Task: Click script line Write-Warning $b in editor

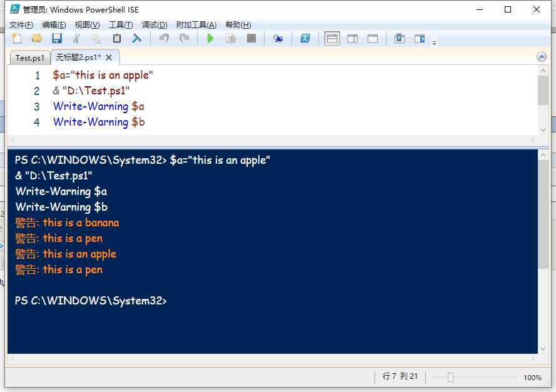Action: [99, 122]
